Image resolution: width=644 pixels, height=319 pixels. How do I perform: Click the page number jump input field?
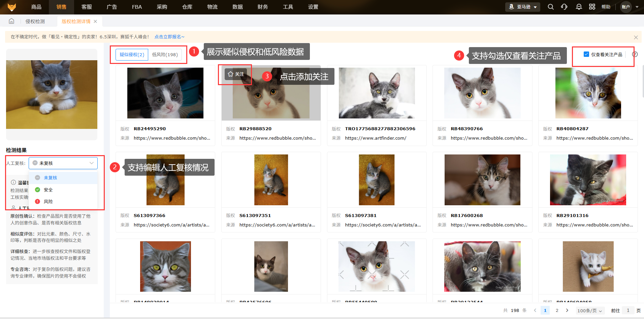[628, 310]
